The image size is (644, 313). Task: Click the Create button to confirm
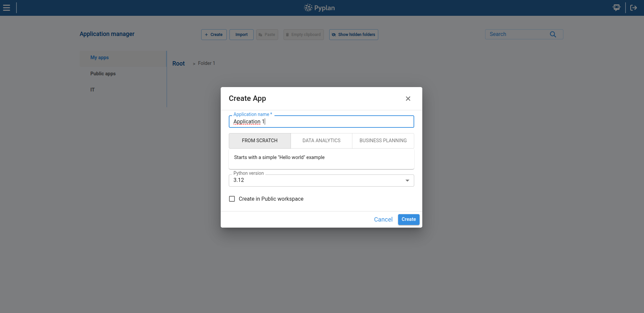408,219
